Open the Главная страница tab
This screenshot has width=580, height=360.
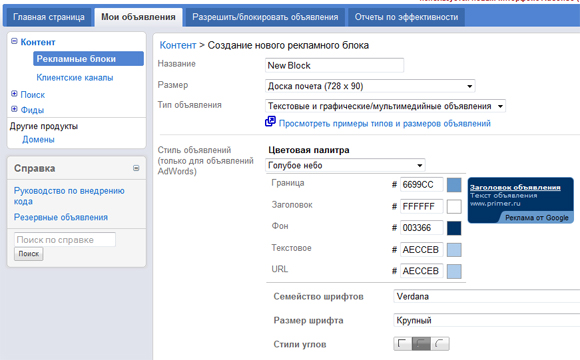(x=49, y=17)
